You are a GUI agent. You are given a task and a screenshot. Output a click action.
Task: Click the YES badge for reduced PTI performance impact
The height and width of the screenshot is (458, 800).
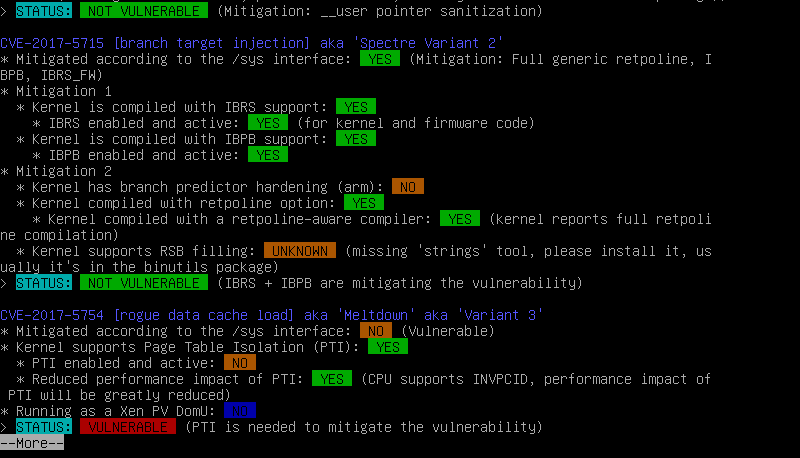pos(332,378)
